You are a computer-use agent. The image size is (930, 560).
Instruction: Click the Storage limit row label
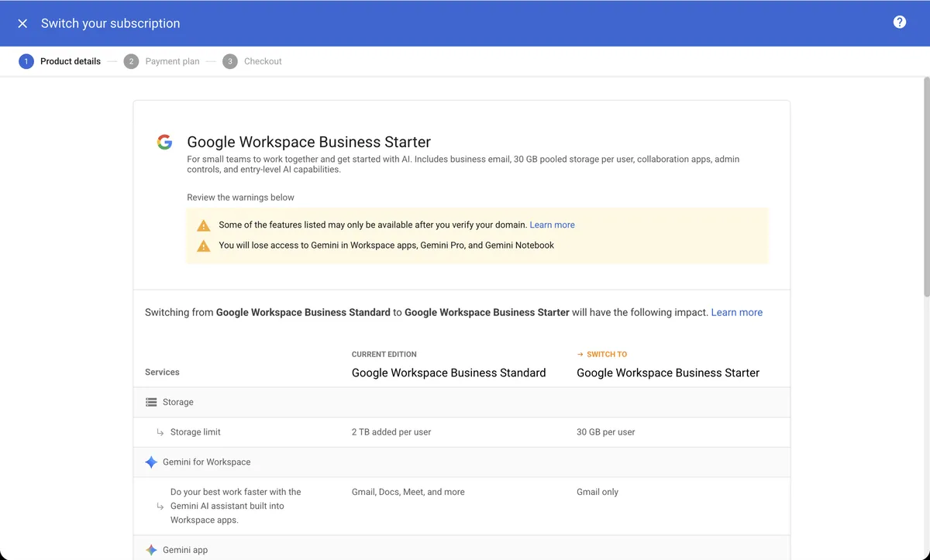click(x=195, y=432)
